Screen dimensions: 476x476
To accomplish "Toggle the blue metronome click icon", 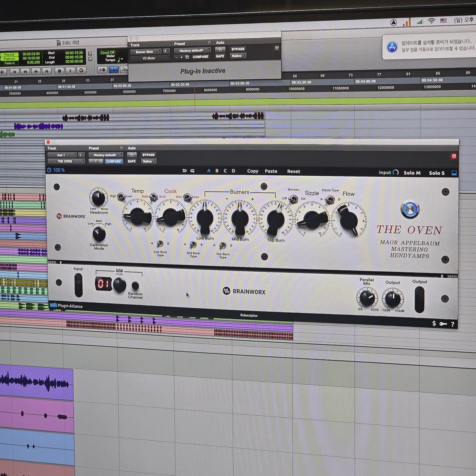I will [114, 70].
